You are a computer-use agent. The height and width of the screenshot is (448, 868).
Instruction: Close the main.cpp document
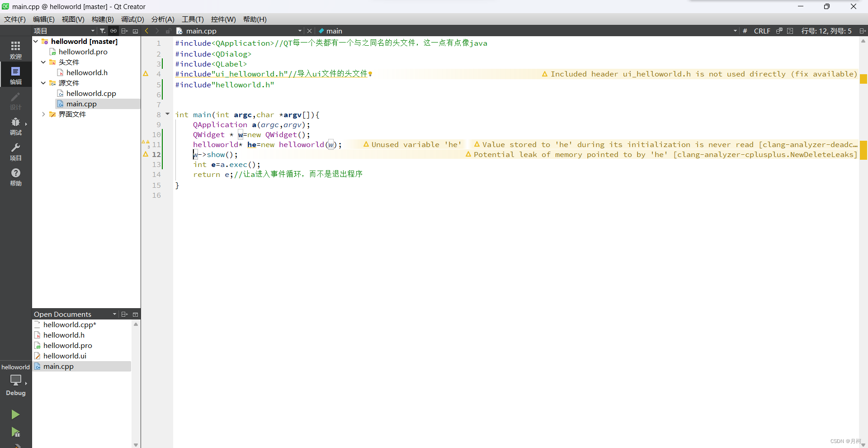[309, 31]
